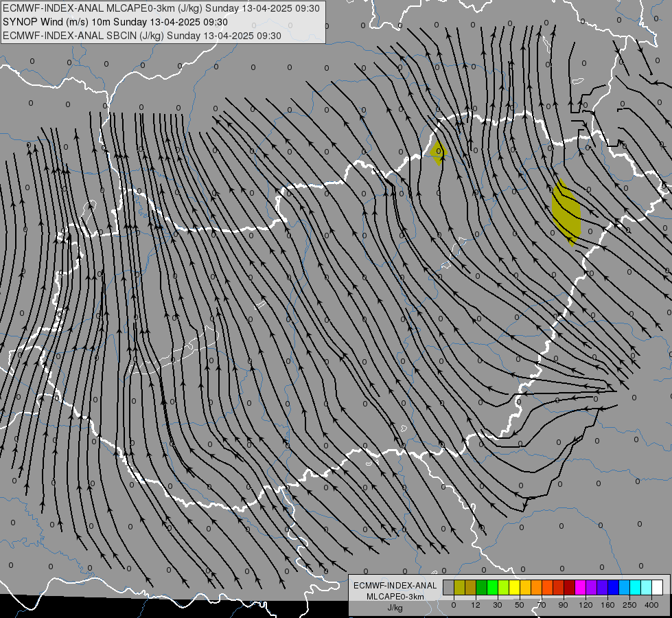Select the lime legend swatch after 30

pyautogui.click(x=504, y=588)
